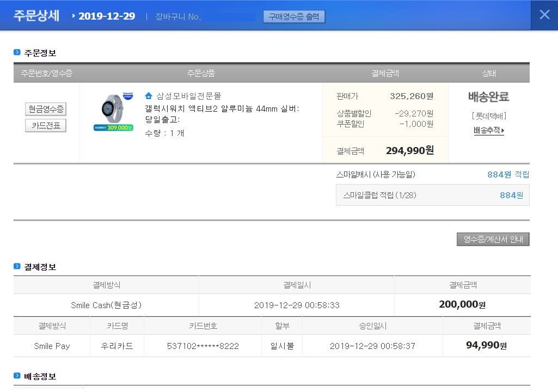Close the order detail popup

coord(544,15)
